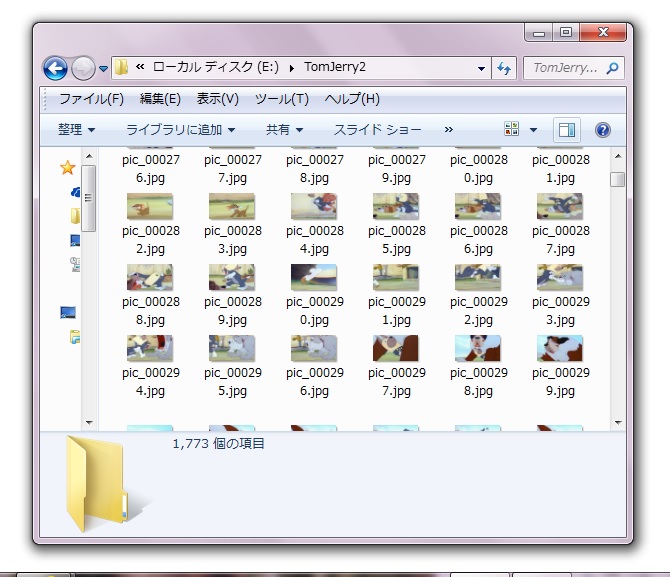Click file name pic_000276.jpg

[x=150, y=168]
